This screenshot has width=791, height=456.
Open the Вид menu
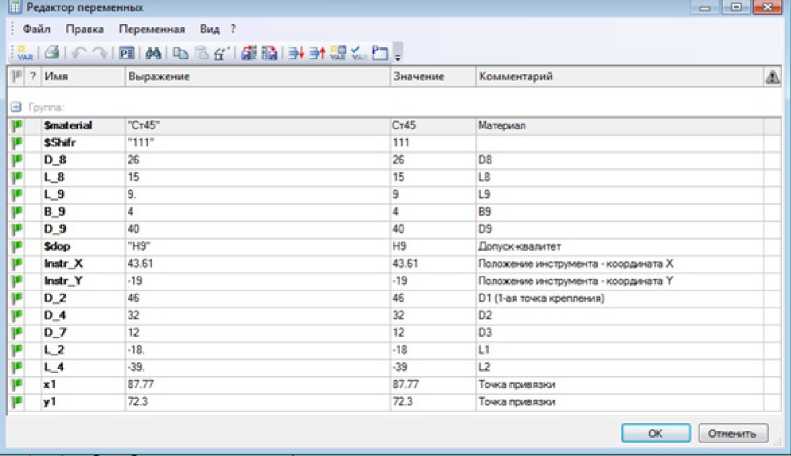coord(210,29)
